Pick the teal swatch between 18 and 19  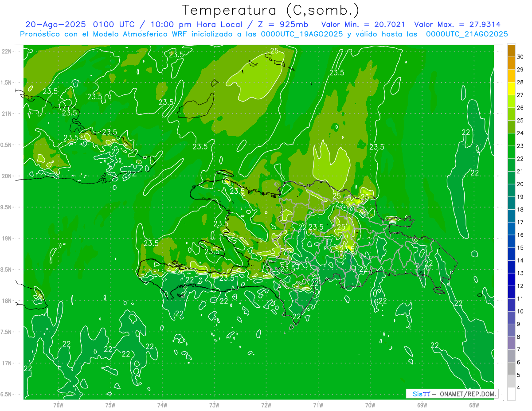coord(511,203)
